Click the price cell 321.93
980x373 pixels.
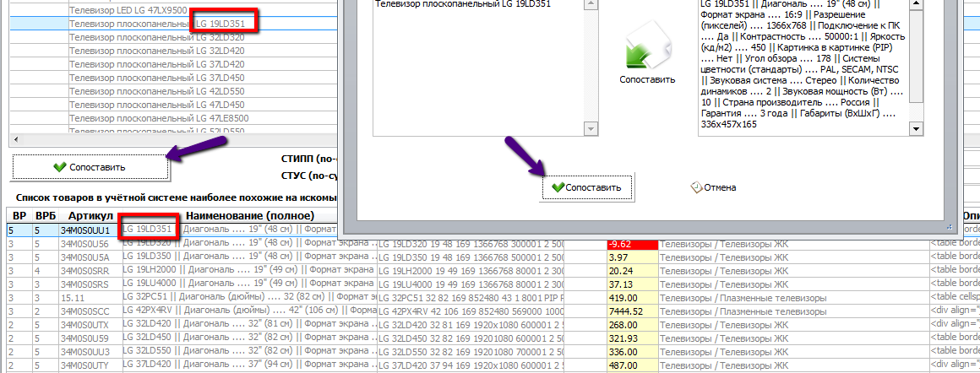point(633,338)
